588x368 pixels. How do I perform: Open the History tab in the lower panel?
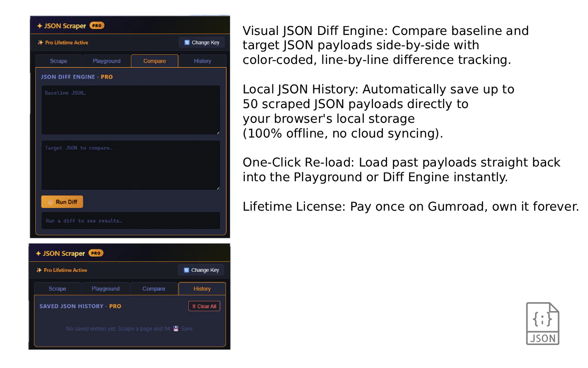pos(202,288)
